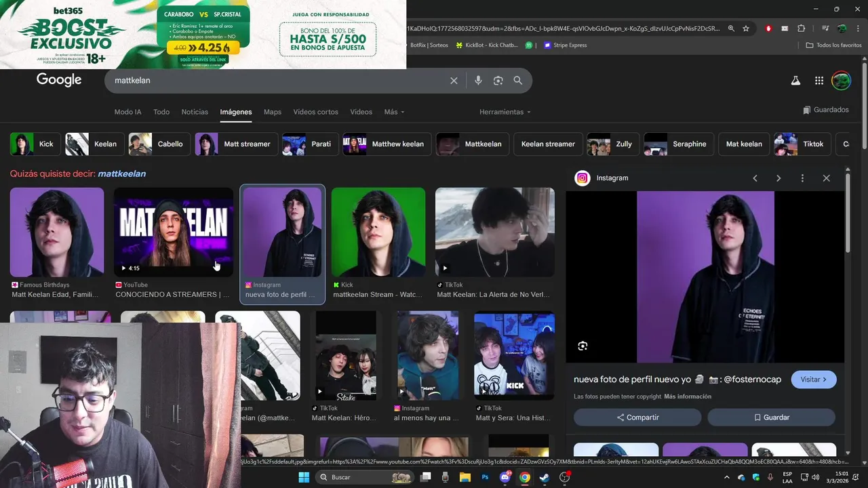Image resolution: width=868 pixels, height=488 pixels.
Task: Click into the Google search input field
Action: click(278, 81)
